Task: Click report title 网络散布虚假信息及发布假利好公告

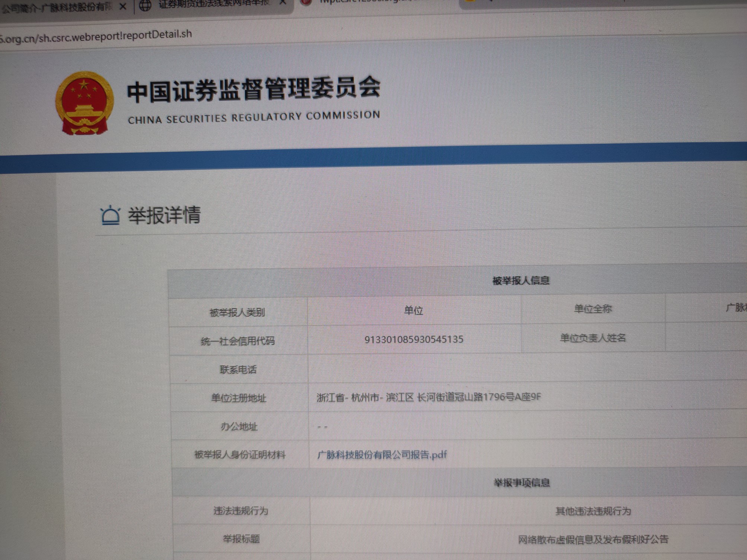Action: pyautogui.click(x=593, y=540)
